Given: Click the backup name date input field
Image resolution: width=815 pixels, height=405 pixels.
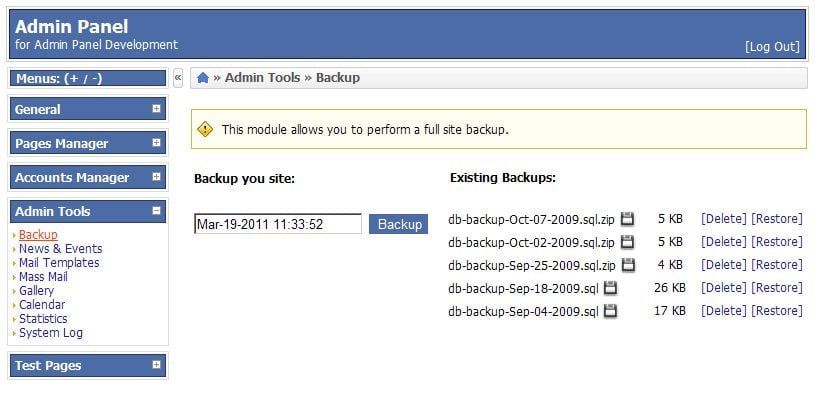Looking at the screenshot, I should 278,224.
